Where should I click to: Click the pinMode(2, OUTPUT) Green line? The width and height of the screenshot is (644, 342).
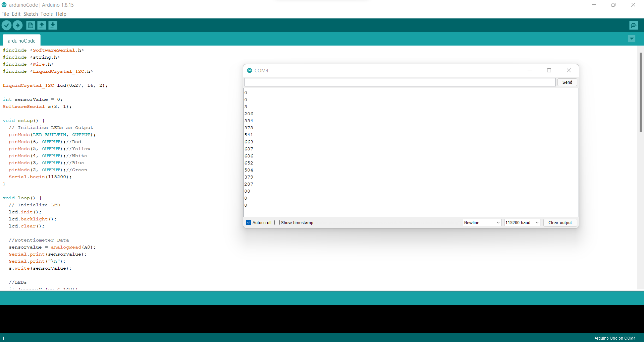tap(48, 170)
